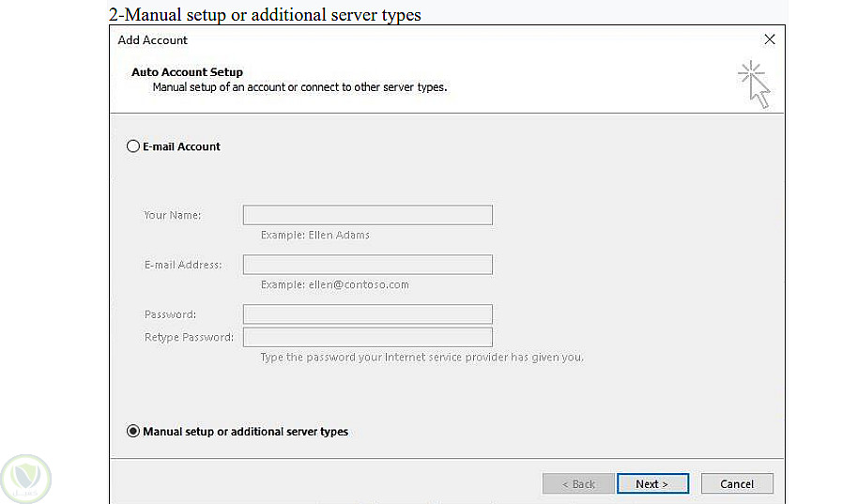842x504 pixels.
Task: Click the "Your Name:" label
Action: (x=173, y=215)
